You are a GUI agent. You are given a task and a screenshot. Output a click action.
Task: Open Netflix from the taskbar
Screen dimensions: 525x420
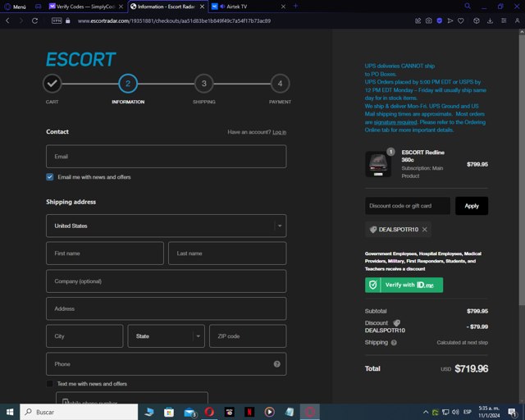249,412
